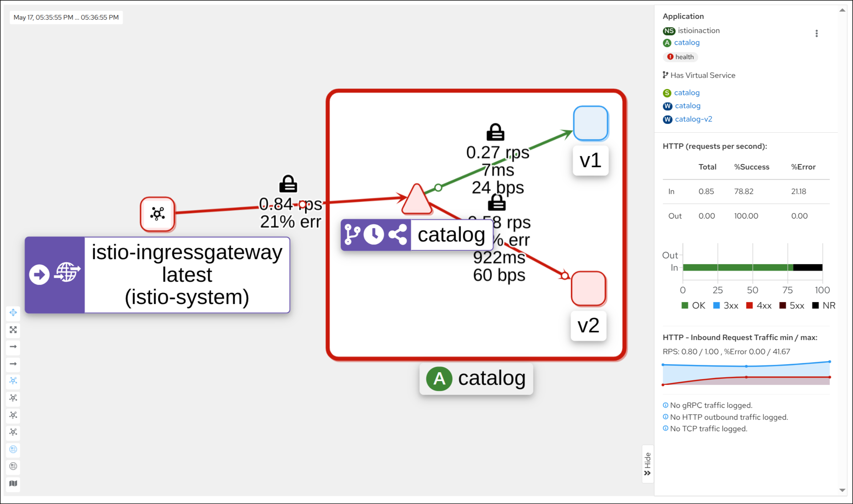Collapse the side panel with Hide
Screen dimensions: 853x504
point(648,464)
